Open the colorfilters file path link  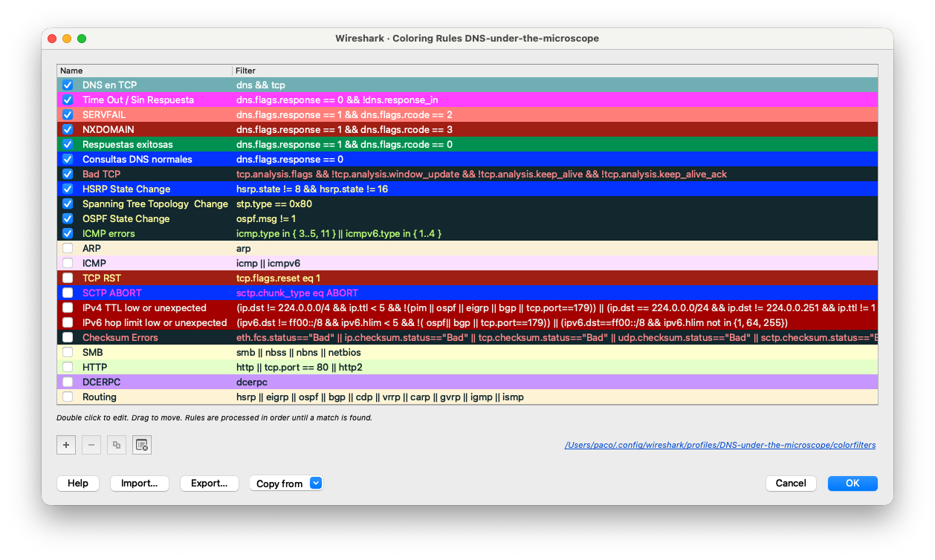pyautogui.click(x=720, y=446)
